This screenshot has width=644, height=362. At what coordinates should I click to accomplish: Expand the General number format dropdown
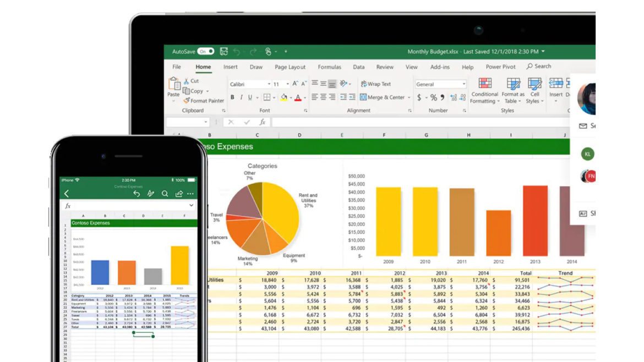463,84
